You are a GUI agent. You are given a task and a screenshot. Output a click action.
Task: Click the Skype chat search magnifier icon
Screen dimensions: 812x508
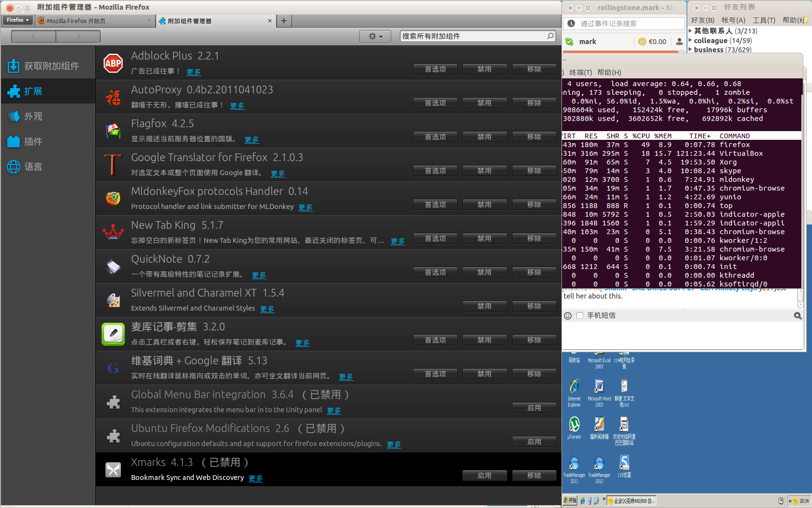point(797,316)
